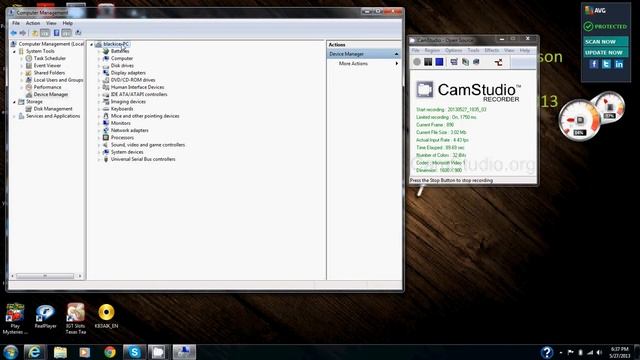Open the KODAK_EN disc icon on desktop
Screen dimensions: 640x360
point(106,316)
